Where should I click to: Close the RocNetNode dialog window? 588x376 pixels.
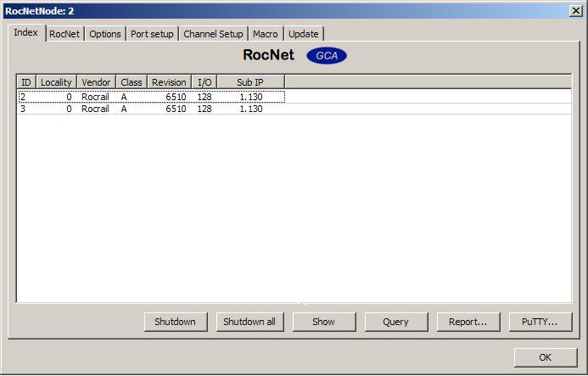tap(574, 10)
